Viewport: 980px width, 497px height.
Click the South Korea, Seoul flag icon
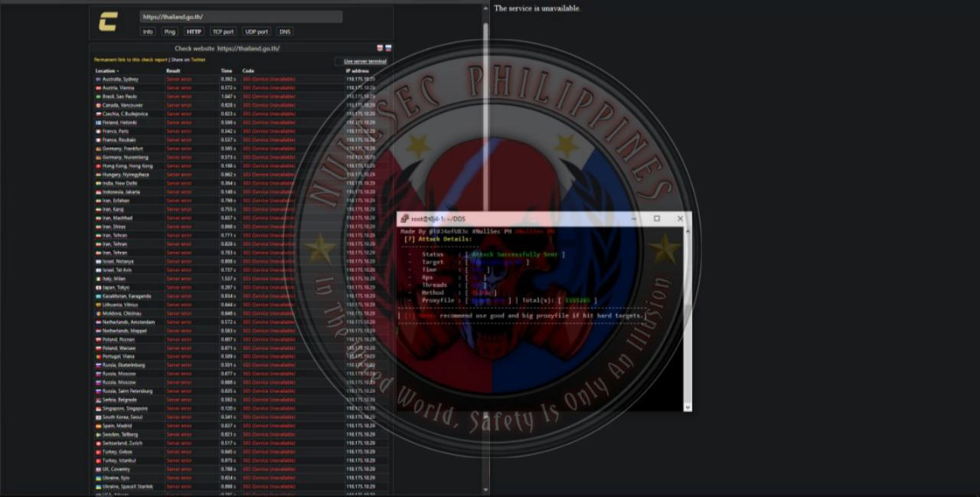(98, 417)
